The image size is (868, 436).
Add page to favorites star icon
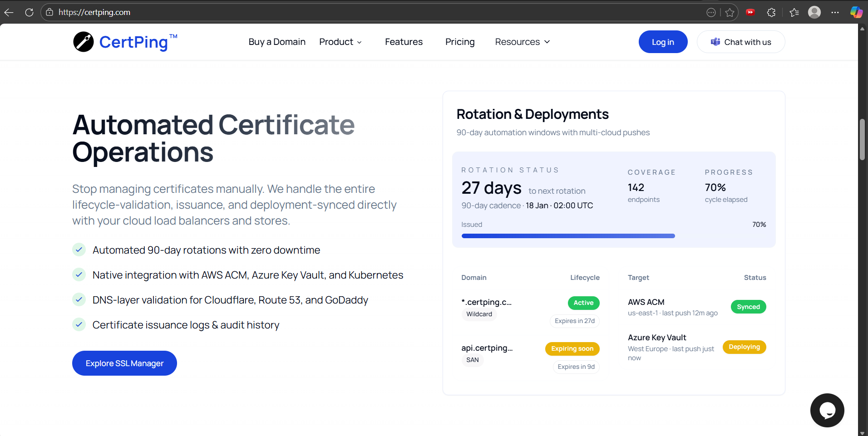(x=730, y=12)
